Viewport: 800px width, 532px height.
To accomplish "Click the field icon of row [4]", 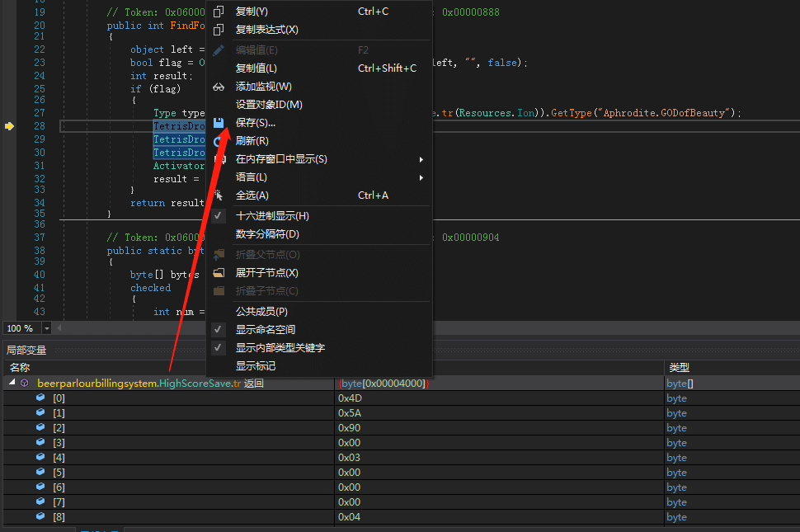I will (x=40, y=456).
